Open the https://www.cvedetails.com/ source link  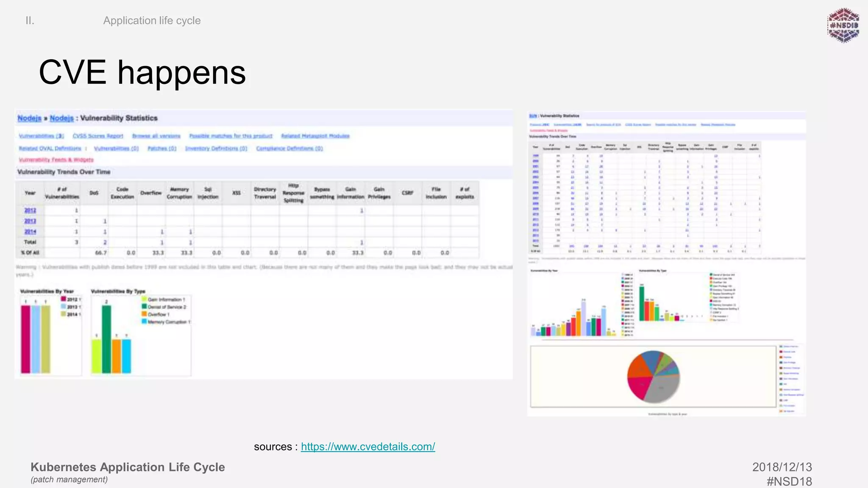(x=368, y=446)
